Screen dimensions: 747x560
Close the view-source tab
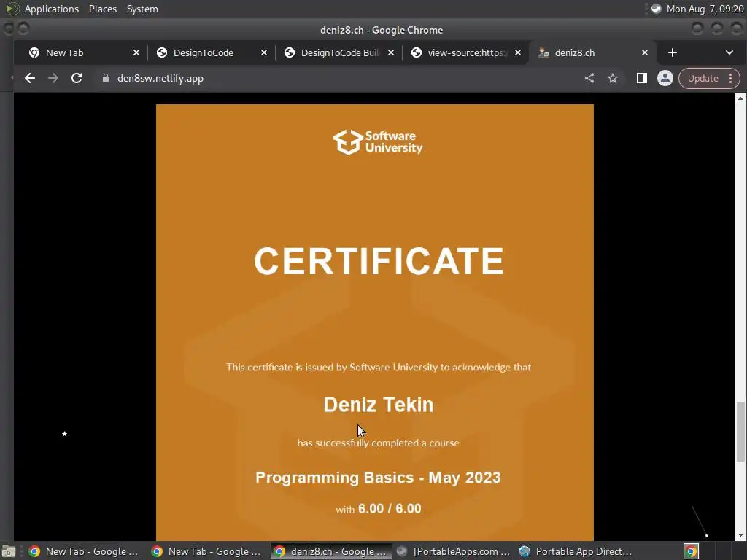point(518,52)
